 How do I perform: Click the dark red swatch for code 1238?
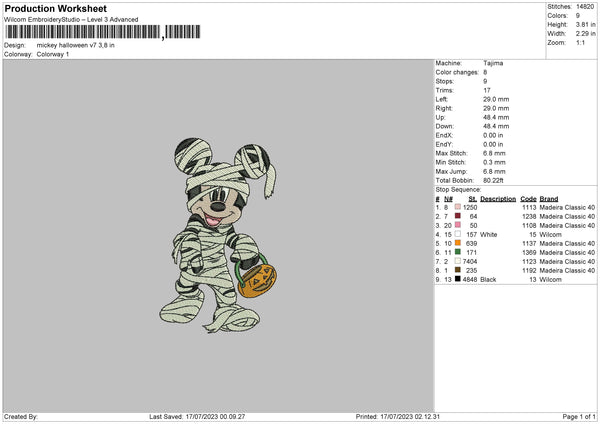point(458,216)
